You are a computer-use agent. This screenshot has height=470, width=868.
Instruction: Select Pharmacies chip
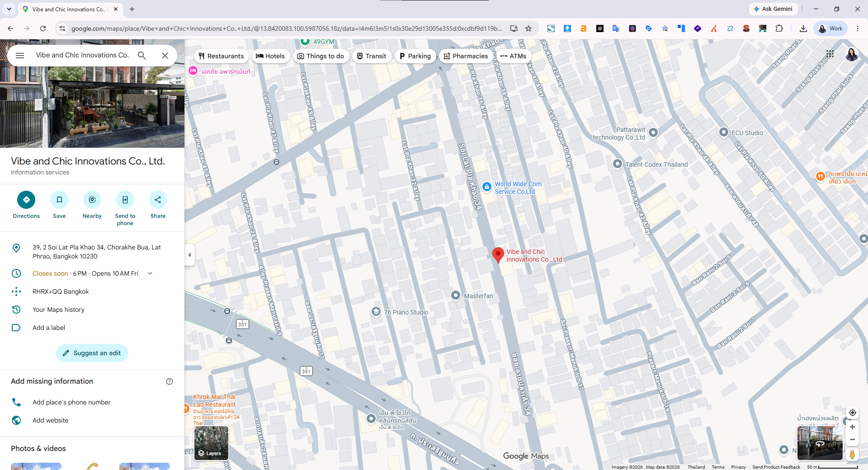coord(466,56)
